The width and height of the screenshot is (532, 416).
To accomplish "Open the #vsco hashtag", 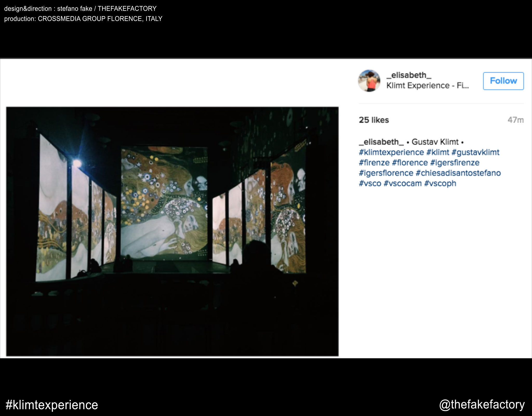I will click(x=370, y=183).
